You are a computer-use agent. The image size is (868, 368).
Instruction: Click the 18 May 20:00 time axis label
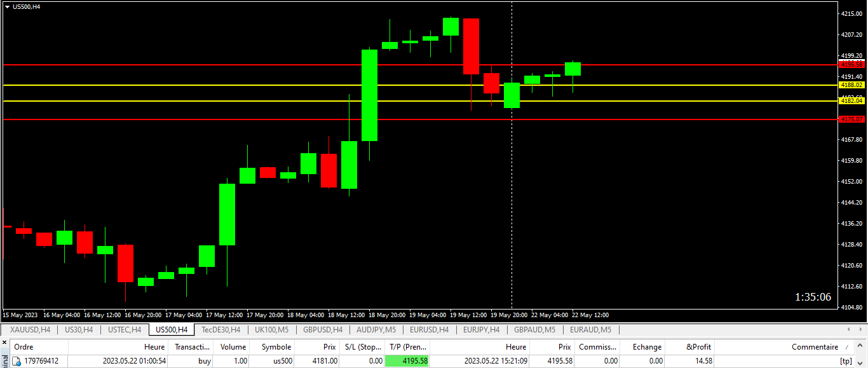387,315
